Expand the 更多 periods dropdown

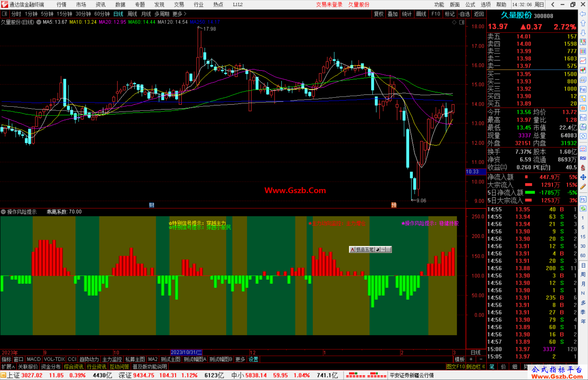tap(179, 14)
